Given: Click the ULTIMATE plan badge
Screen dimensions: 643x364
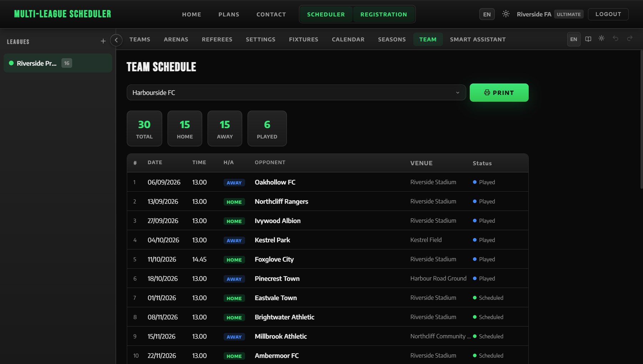Looking at the screenshot, I should (x=569, y=14).
